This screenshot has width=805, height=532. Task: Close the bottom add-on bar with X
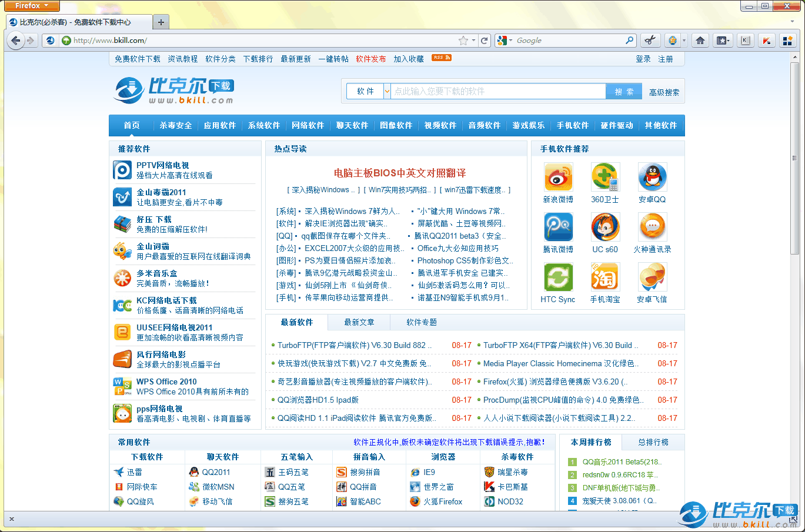pos(11,519)
